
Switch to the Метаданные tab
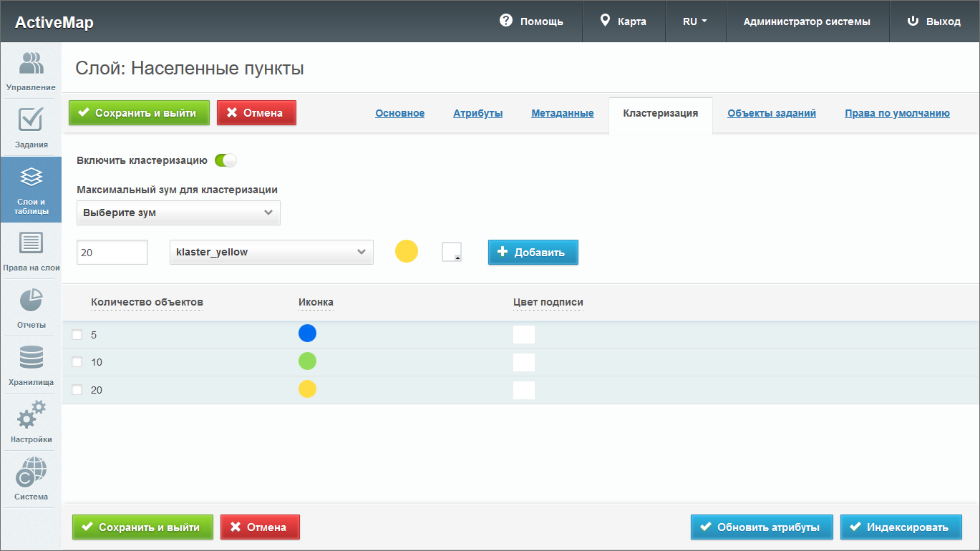(x=562, y=113)
